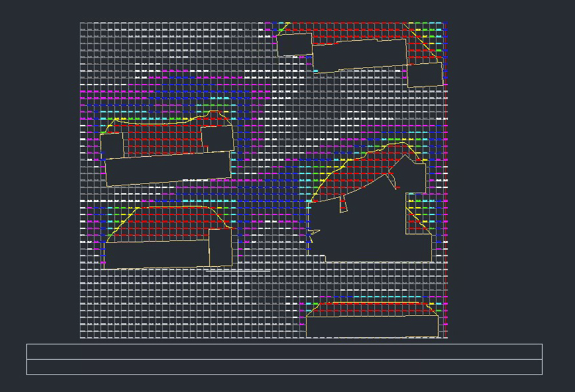Viewport: 575px width, 392px height.
Task: Select the small square building at middle-left
Action: (x=112, y=146)
